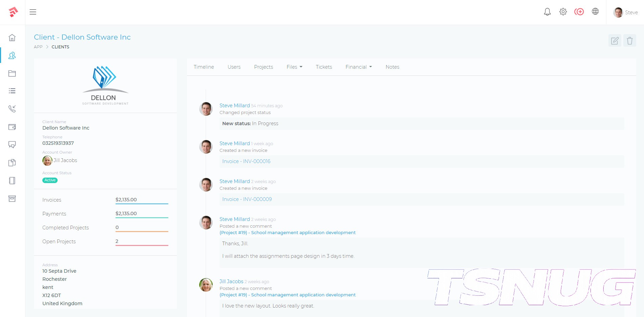Open the settings gear icon
644x317 pixels.
[563, 12]
